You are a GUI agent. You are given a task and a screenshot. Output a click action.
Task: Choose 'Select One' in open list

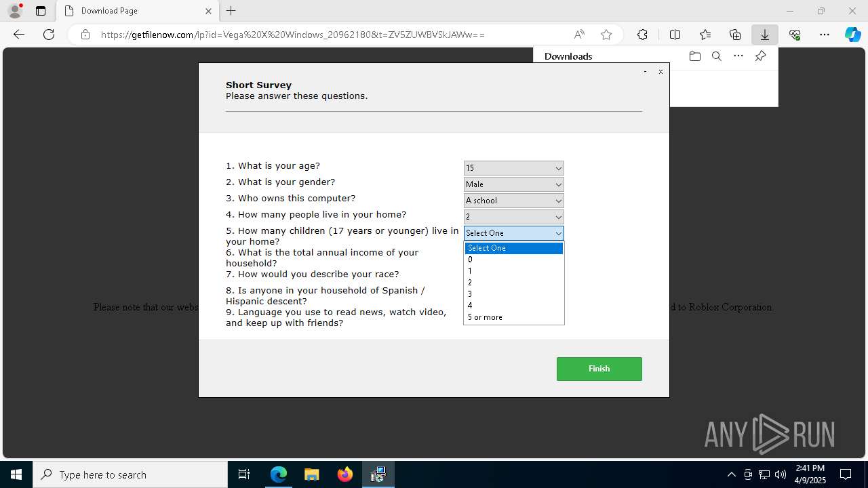[514, 248]
